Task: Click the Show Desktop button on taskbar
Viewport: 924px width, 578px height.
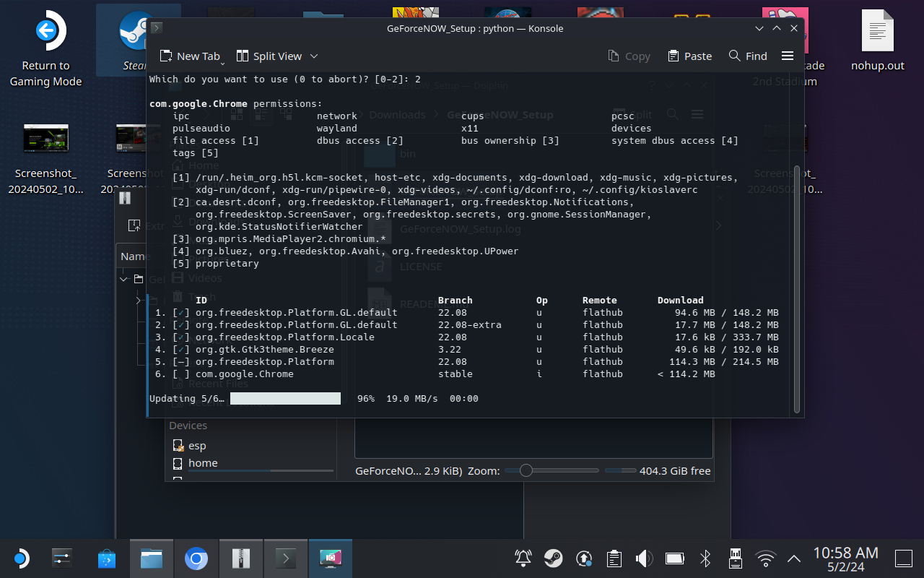Action: coord(904,558)
